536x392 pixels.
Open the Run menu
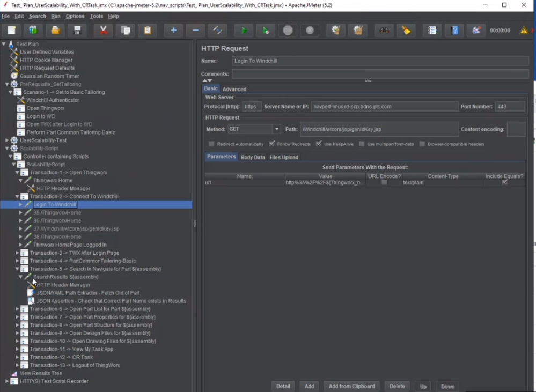click(55, 16)
